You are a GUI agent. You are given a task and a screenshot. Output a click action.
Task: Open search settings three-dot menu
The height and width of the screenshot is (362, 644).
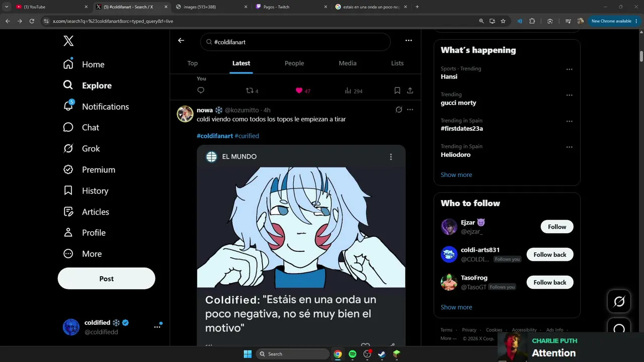tap(409, 41)
